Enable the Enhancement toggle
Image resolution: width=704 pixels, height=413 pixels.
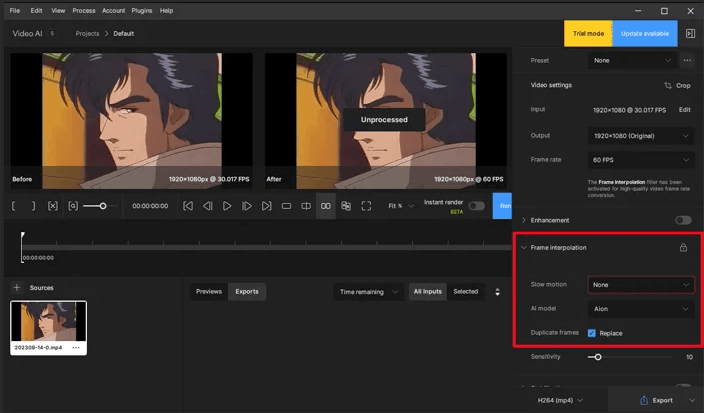(x=683, y=220)
